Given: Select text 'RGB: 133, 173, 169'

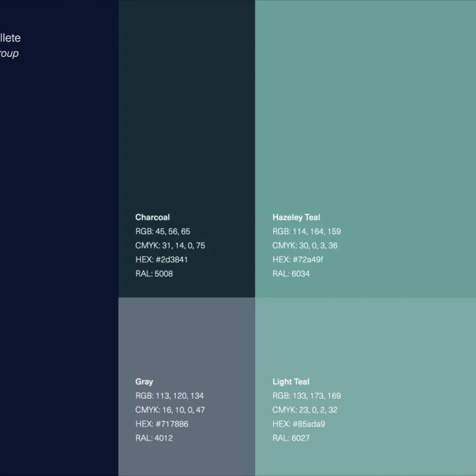Looking at the screenshot, I should coord(306,396).
